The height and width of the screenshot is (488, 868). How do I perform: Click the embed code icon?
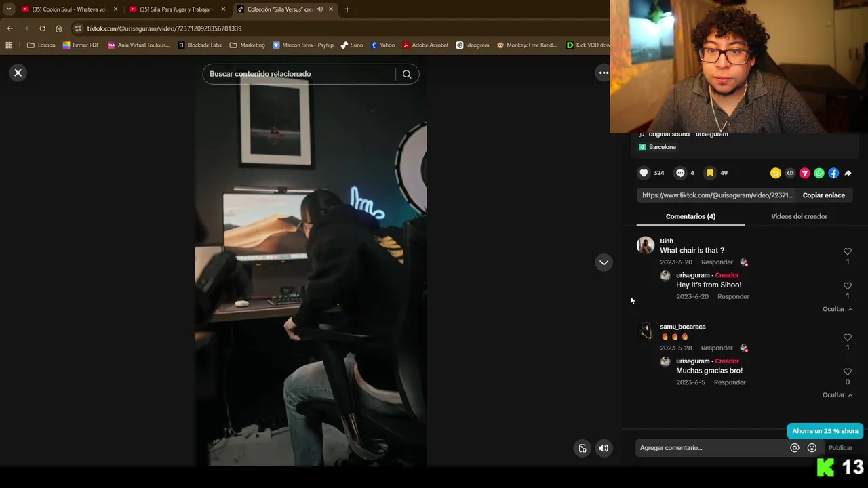790,173
